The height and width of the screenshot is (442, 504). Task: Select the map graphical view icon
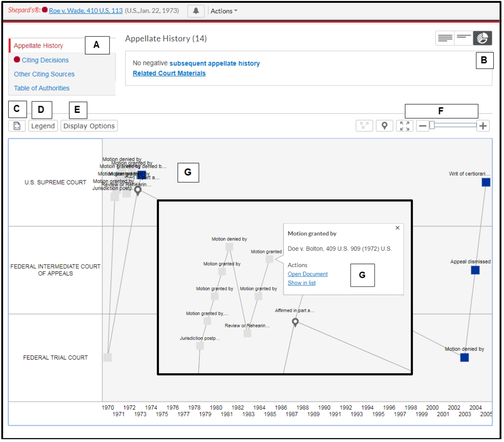click(482, 38)
